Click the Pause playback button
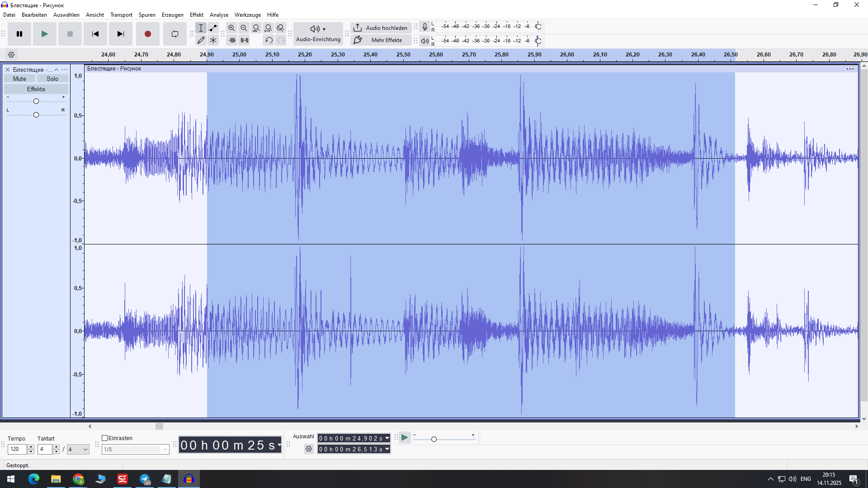The width and height of the screenshot is (868, 488). pos(19,34)
